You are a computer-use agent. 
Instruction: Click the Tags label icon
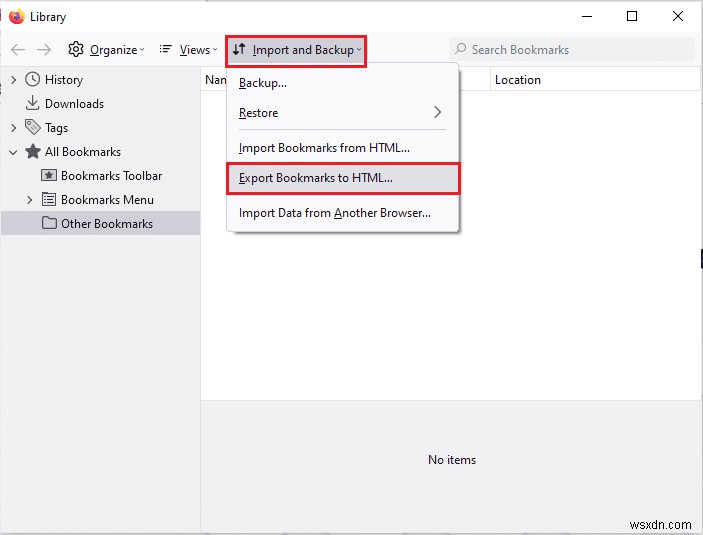(x=32, y=127)
